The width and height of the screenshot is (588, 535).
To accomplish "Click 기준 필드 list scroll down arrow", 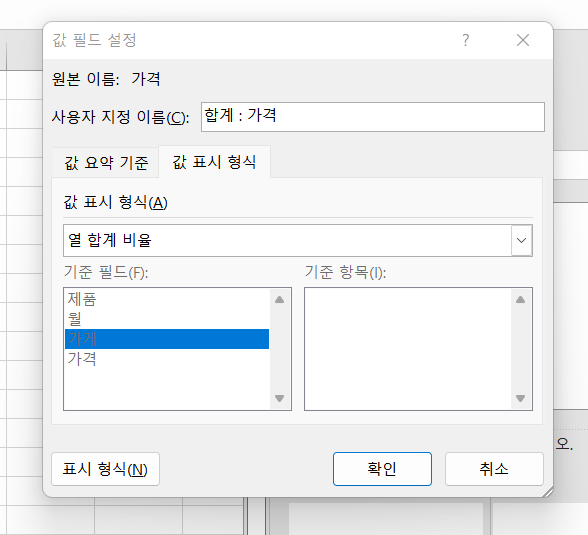I will (x=279, y=398).
